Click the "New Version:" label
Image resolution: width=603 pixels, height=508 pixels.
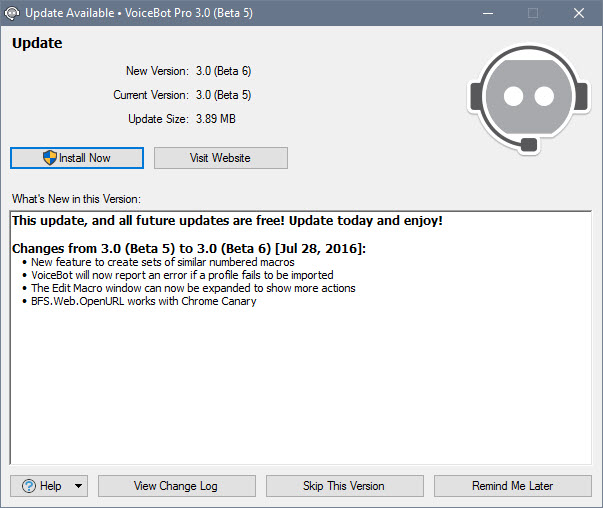[157, 71]
